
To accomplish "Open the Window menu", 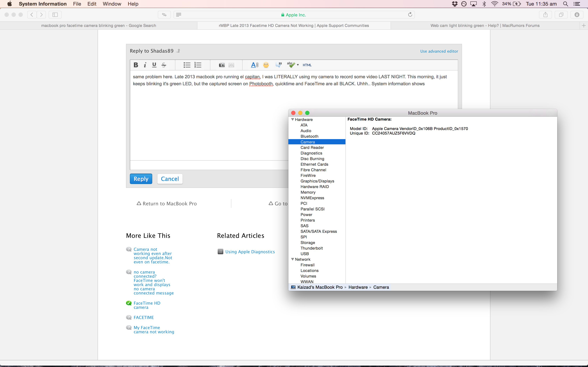I will tap(112, 4).
